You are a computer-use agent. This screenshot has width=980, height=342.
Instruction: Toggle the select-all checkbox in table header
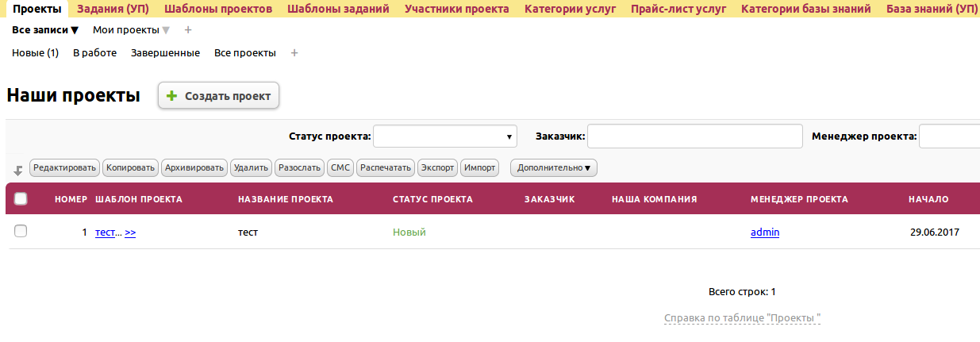[x=21, y=199]
